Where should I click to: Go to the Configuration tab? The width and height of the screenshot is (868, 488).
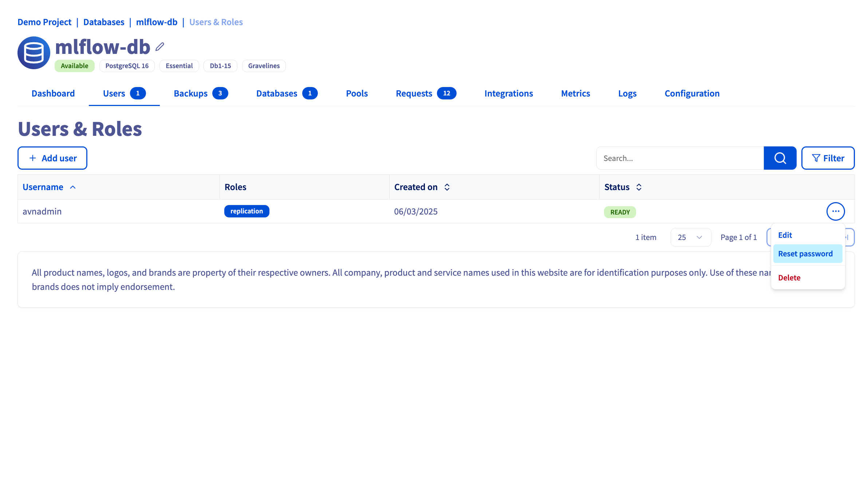point(692,94)
